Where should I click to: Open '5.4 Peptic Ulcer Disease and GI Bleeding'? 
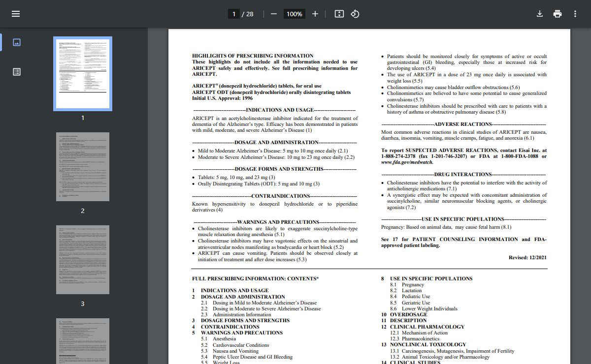pyautogui.click(x=246, y=357)
